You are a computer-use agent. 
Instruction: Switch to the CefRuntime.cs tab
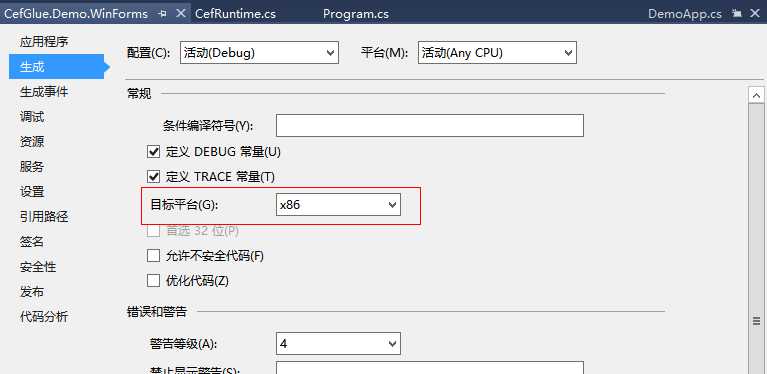point(235,14)
